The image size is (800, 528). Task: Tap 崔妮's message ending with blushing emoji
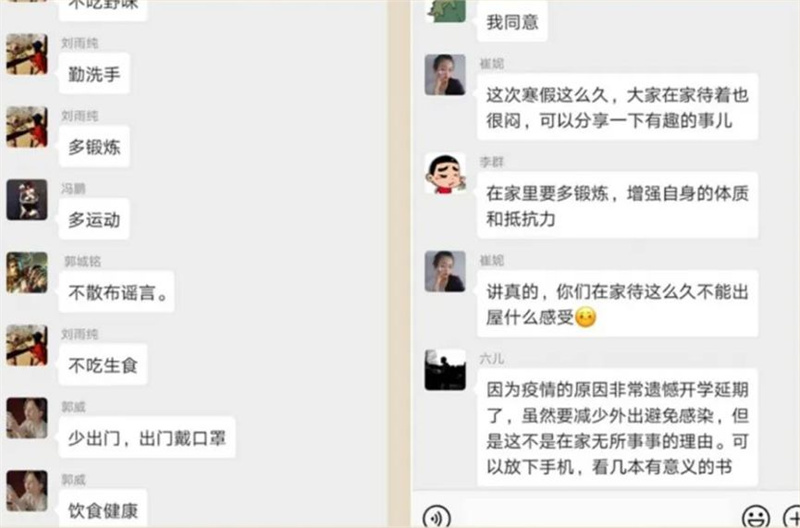tap(617, 304)
